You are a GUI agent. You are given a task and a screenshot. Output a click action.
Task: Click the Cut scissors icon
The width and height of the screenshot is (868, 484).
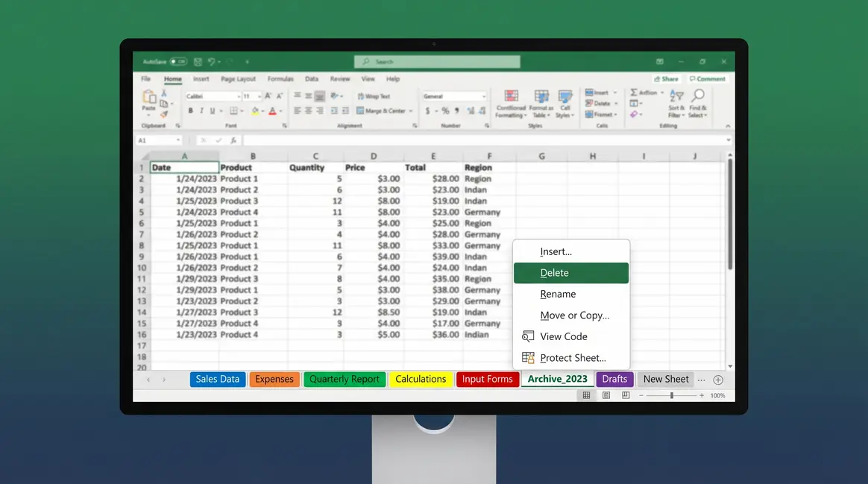coord(164,93)
